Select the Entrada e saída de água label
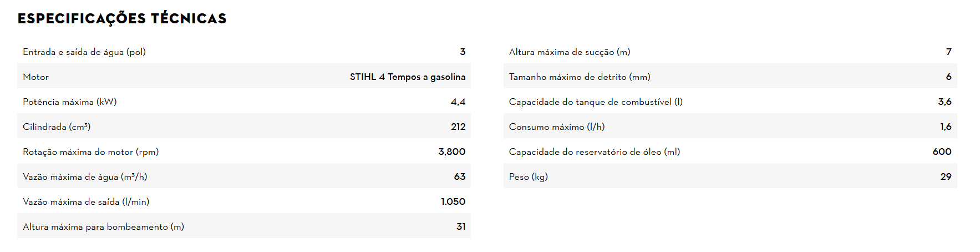This screenshot has width=980, height=252. click(x=84, y=52)
